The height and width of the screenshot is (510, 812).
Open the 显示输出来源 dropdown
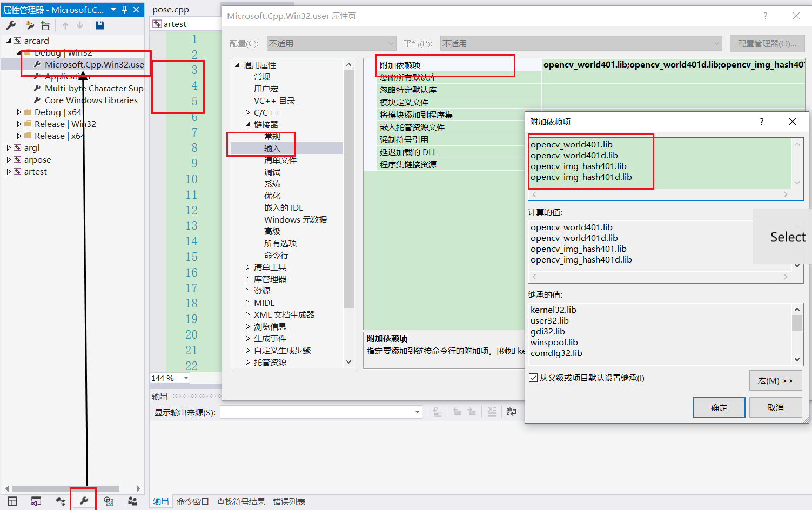coord(417,412)
